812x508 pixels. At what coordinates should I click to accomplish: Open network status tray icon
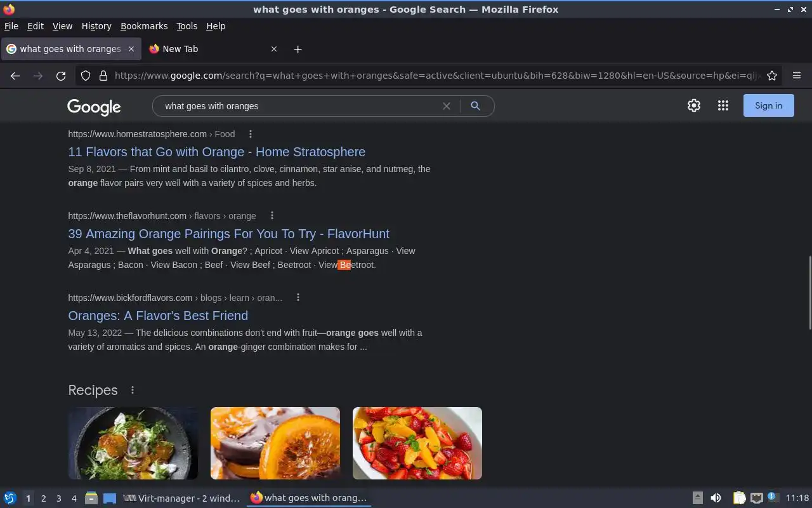coord(756,498)
